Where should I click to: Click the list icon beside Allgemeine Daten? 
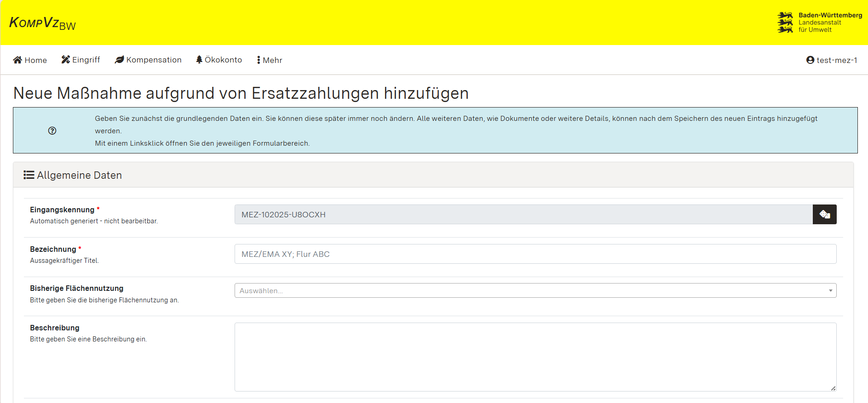pos(29,175)
